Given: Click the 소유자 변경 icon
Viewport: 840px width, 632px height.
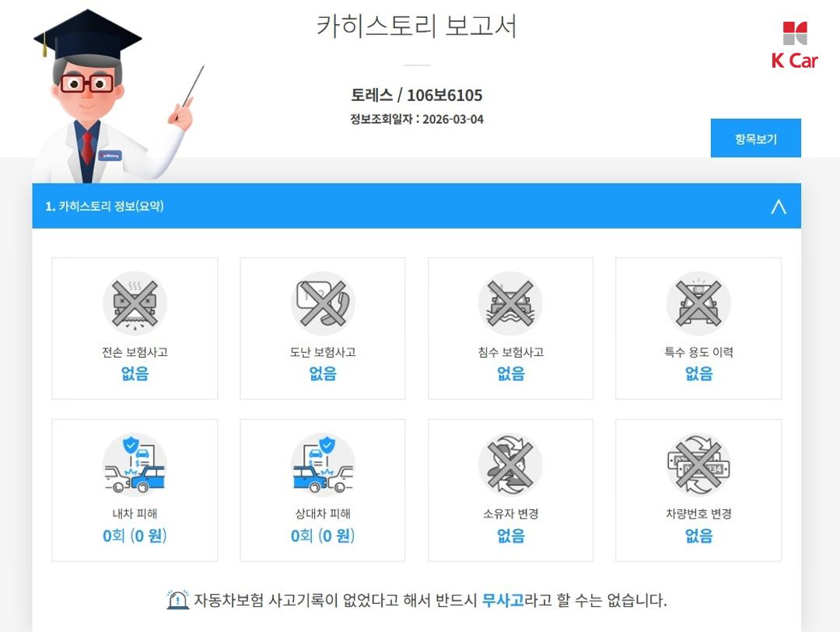Looking at the screenshot, I should [x=510, y=465].
